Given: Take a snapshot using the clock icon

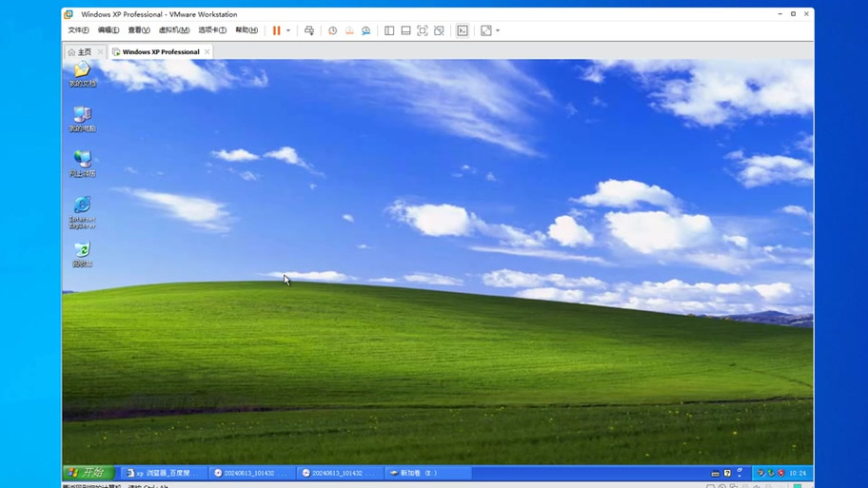Looking at the screenshot, I should coord(332,30).
